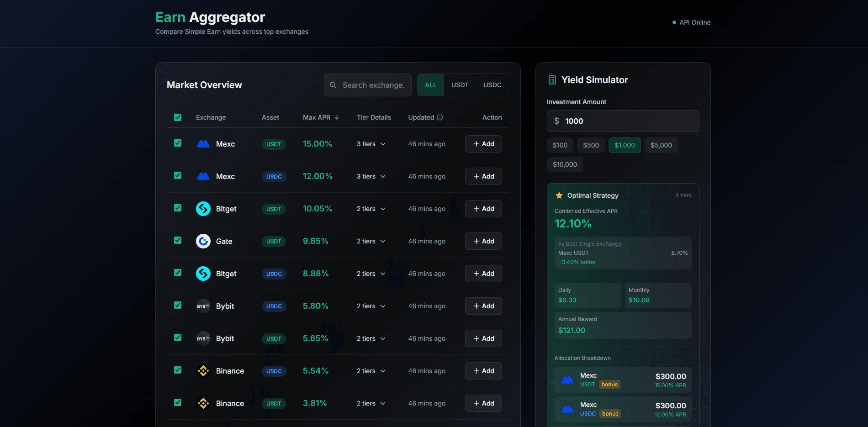The height and width of the screenshot is (427, 868).
Task: Select the $5,000 investment preset
Action: coord(661,145)
